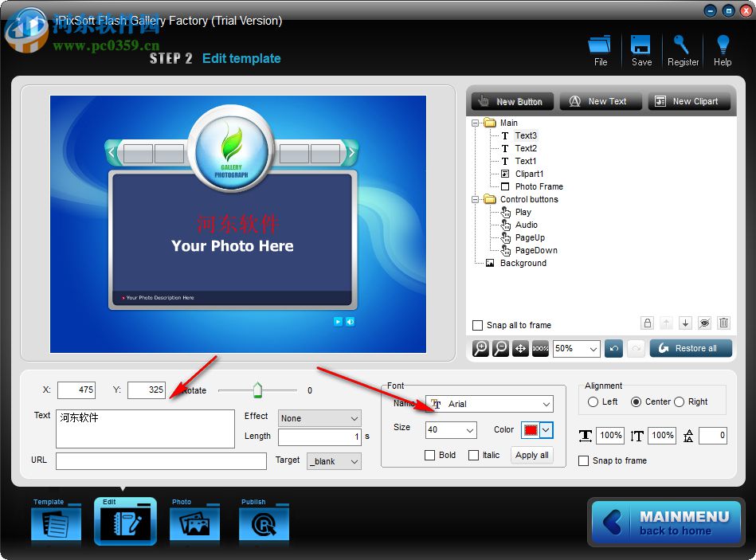Click inside the URL input field
Image resolution: width=756 pixels, height=560 pixels.
coord(159,460)
